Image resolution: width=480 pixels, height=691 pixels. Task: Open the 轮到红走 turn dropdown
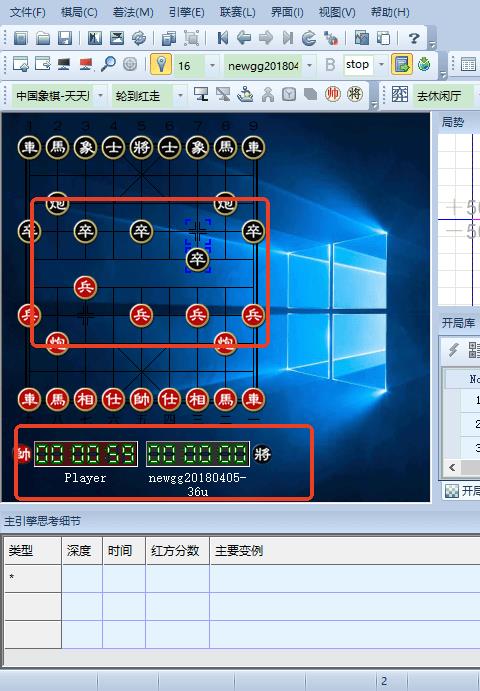click(180, 95)
